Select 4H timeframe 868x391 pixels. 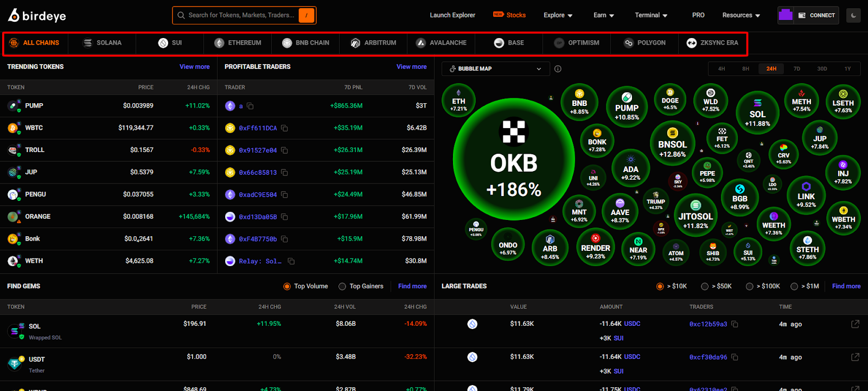(x=722, y=69)
